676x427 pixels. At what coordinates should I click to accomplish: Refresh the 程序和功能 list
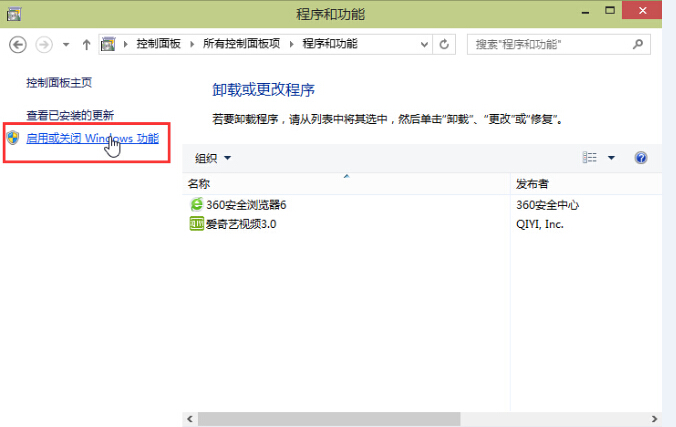tap(445, 45)
